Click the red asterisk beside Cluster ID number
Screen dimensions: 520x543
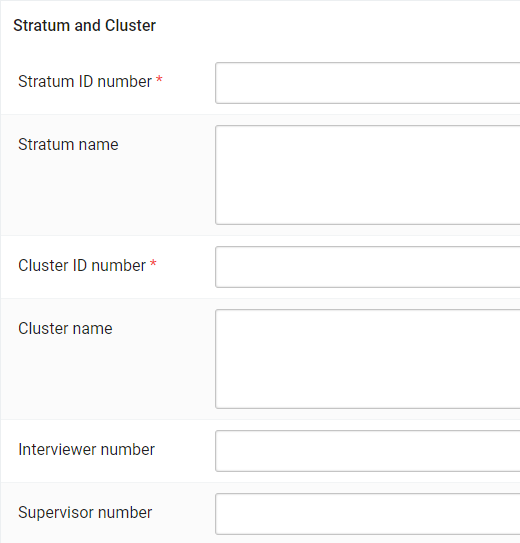pos(153,263)
